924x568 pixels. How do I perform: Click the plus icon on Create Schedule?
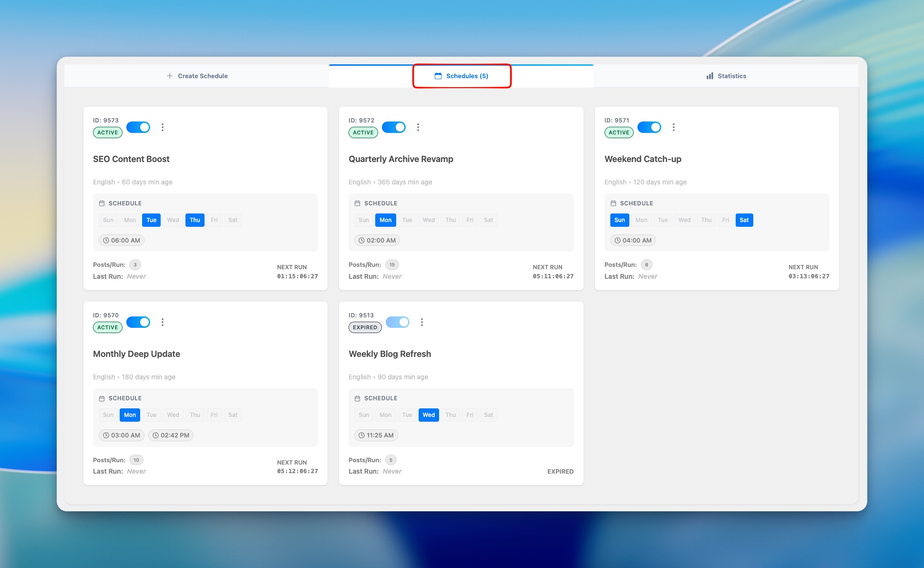pyautogui.click(x=170, y=76)
